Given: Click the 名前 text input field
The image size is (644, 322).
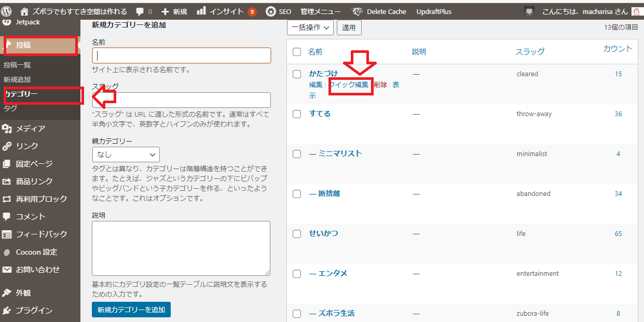Looking at the screenshot, I should tap(182, 55).
